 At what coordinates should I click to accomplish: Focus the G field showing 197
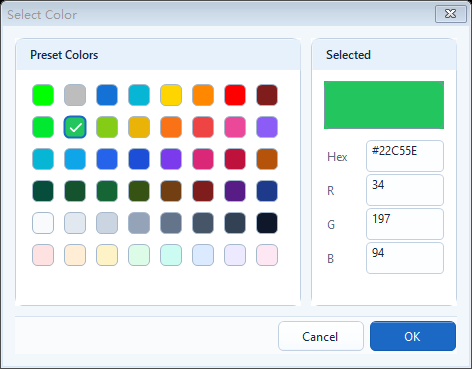tap(405, 224)
